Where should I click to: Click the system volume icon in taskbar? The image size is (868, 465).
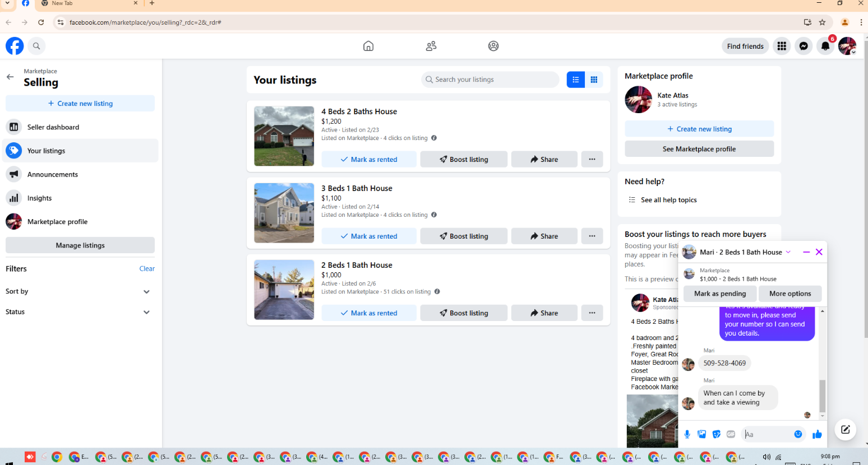(x=767, y=457)
